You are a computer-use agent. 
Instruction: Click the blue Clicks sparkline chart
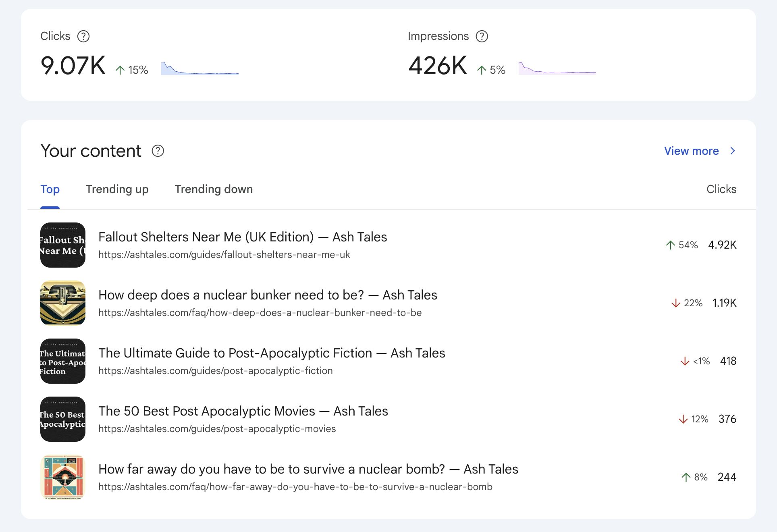[199, 69]
